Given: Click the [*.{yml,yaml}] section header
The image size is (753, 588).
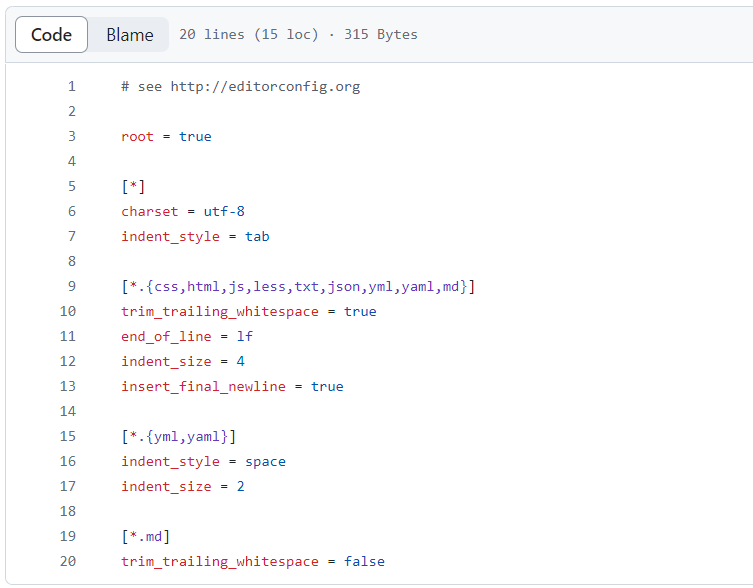Looking at the screenshot, I should pos(179,437).
